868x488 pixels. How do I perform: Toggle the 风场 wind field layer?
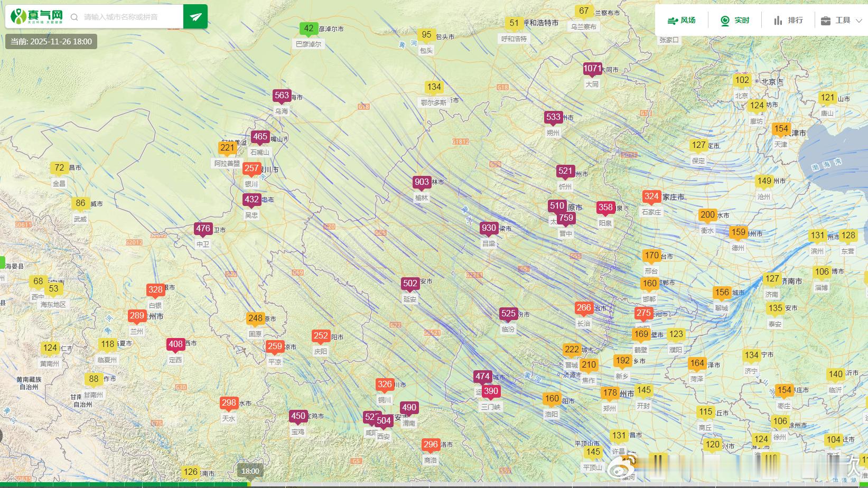click(682, 20)
